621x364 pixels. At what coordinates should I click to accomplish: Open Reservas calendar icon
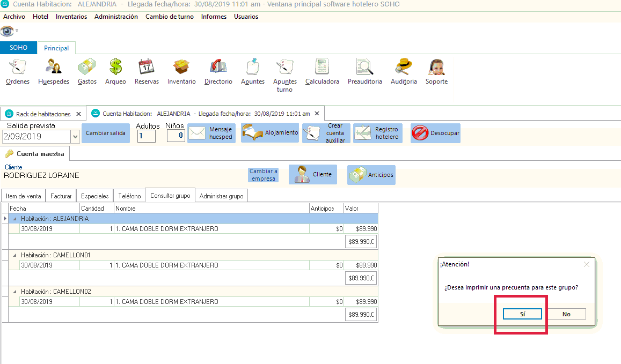click(x=147, y=72)
